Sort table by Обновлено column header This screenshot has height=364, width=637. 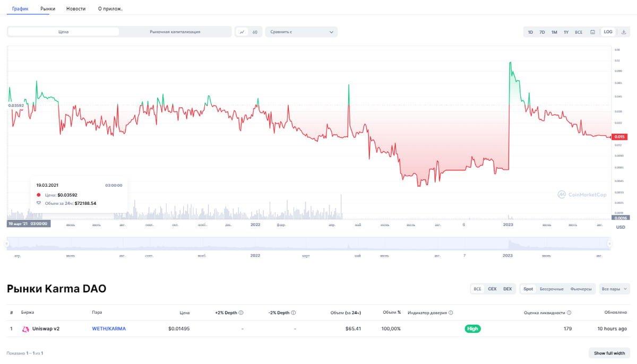click(616, 313)
